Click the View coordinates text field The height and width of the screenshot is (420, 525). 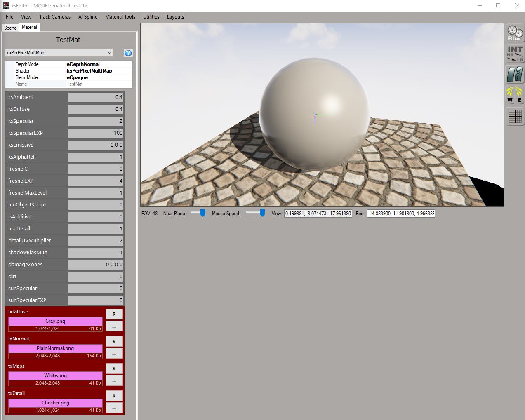[318, 214]
